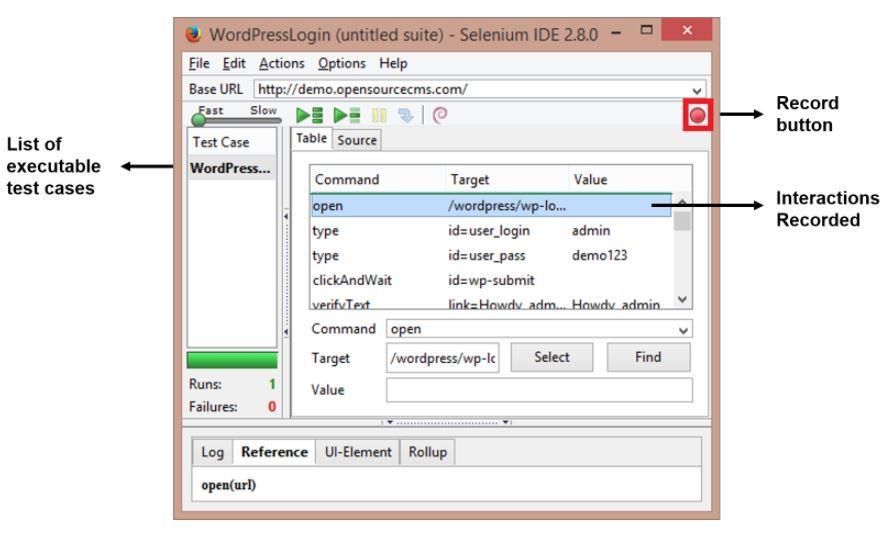The height and width of the screenshot is (537, 888).
Task: Open the Help menu
Action: (x=393, y=63)
